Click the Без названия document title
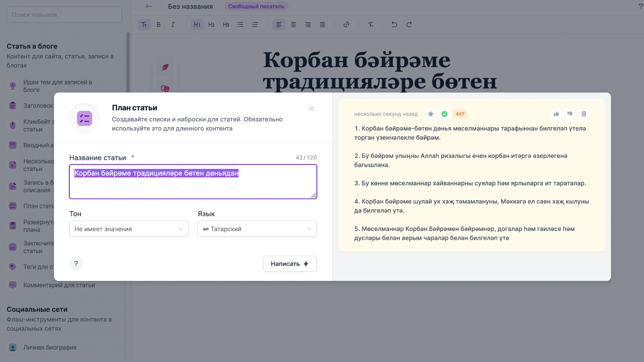Screen dimensions: 644x362 click(191, 6)
